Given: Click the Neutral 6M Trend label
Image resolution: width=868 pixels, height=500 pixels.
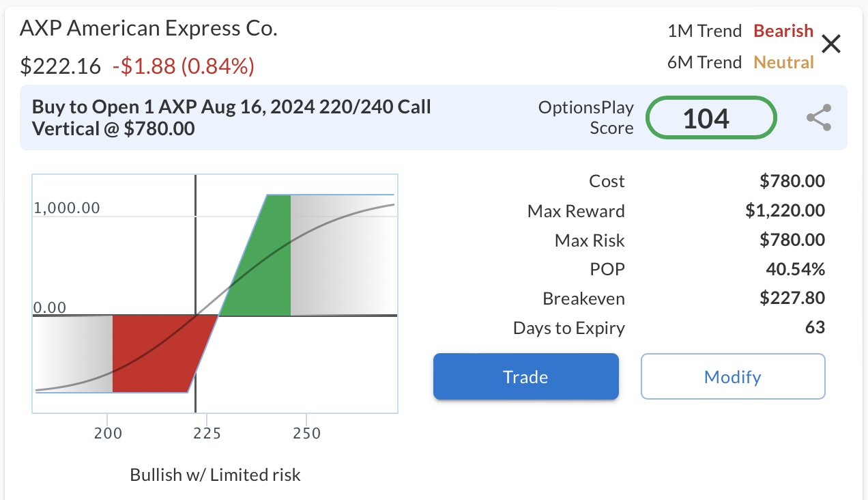Looking at the screenshot, I should point(783,62).
